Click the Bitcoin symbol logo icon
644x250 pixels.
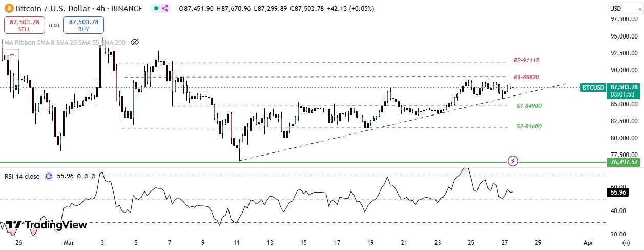pos(8,9)
